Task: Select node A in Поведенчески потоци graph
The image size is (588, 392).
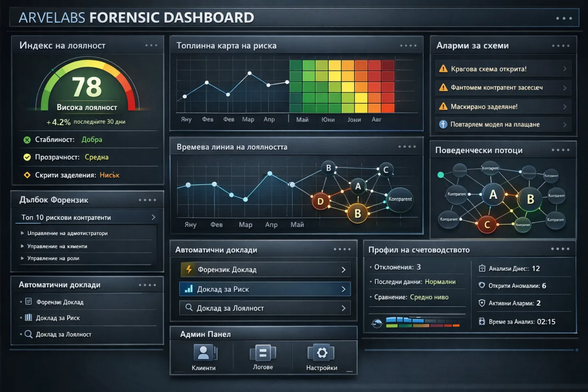Action: pyautogui.click(x=492, y=195)
